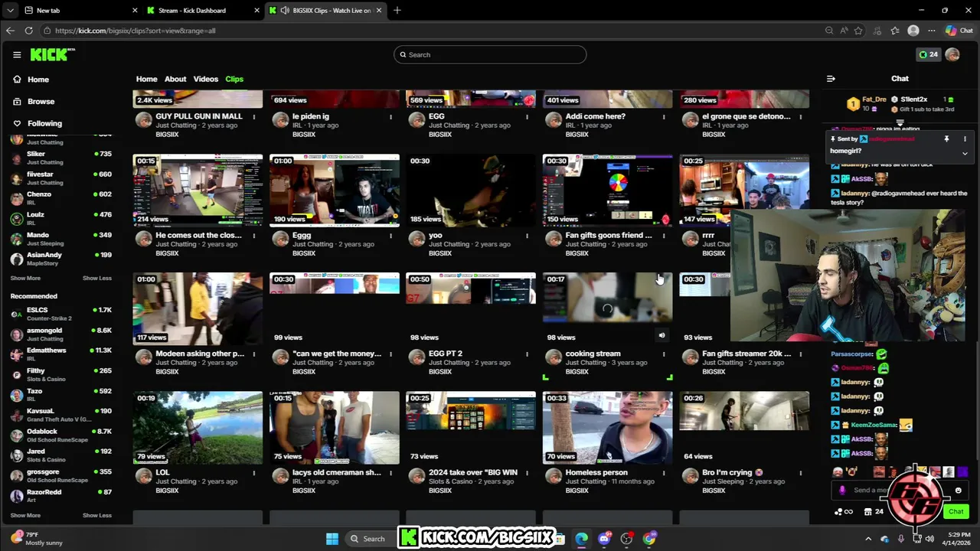Reload the page with the refresh icon
The image size is (980, 551).
coord(28,31)
